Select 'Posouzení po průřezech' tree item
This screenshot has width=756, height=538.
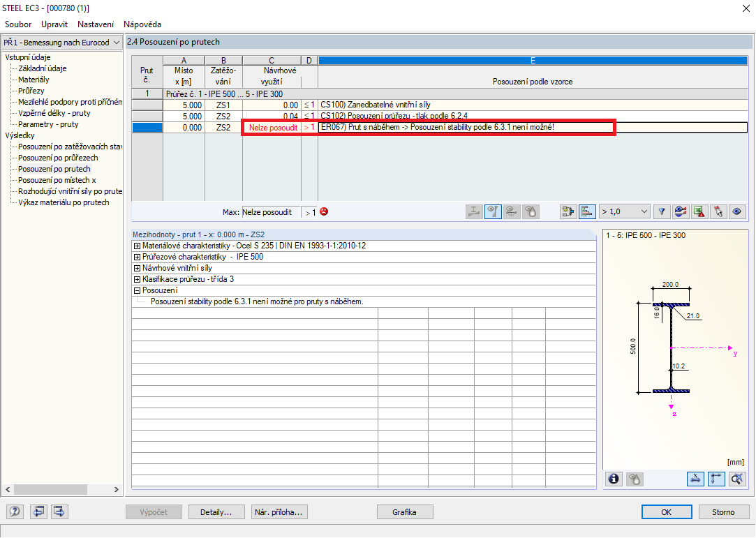pos(58,158)
